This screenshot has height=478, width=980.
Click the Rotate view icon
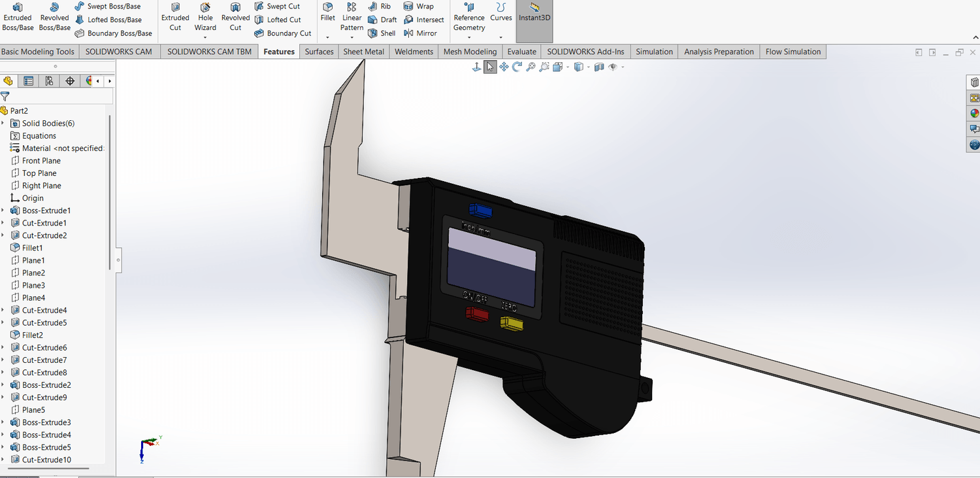(517, 67)
